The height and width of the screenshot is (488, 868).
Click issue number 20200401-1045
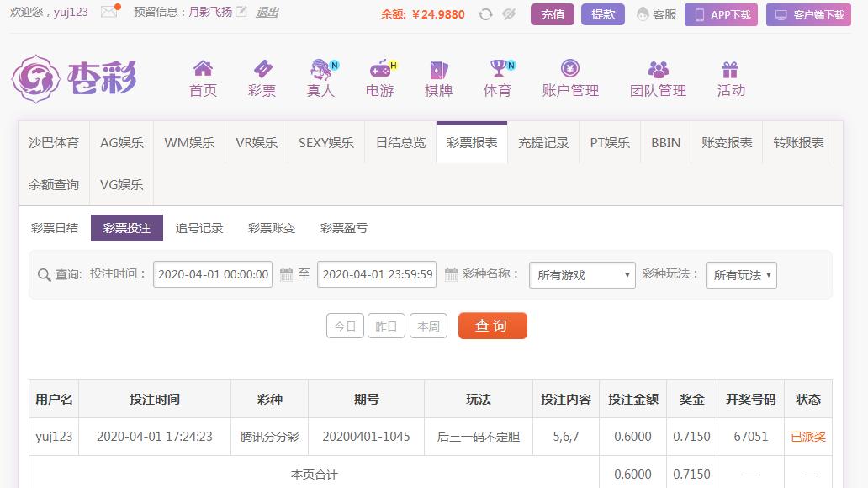pos(367,437)
